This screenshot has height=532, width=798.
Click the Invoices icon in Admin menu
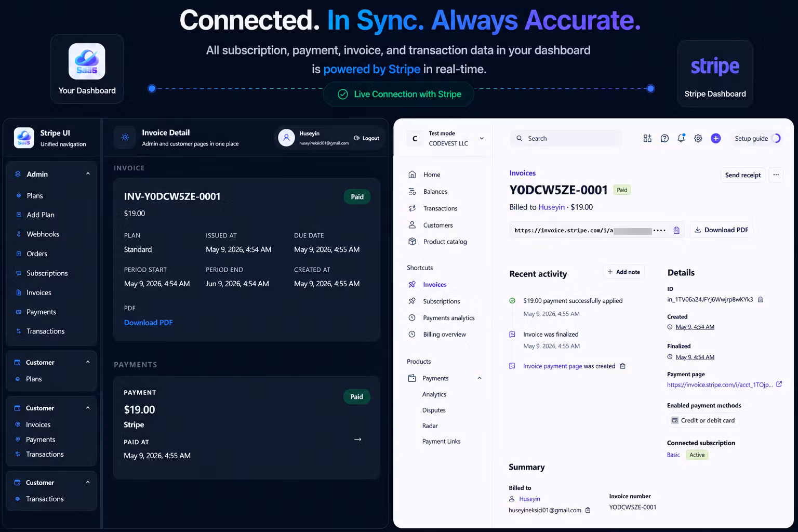(x=19, y=292)
